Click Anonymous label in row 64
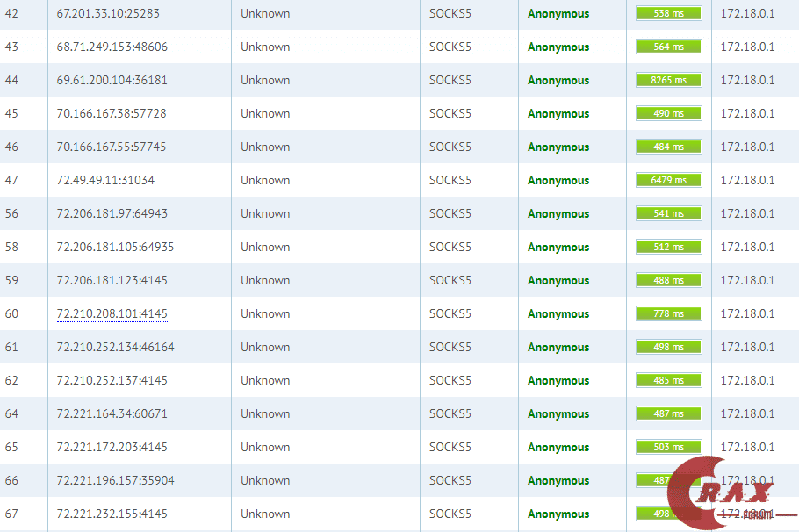 [558, 414]
